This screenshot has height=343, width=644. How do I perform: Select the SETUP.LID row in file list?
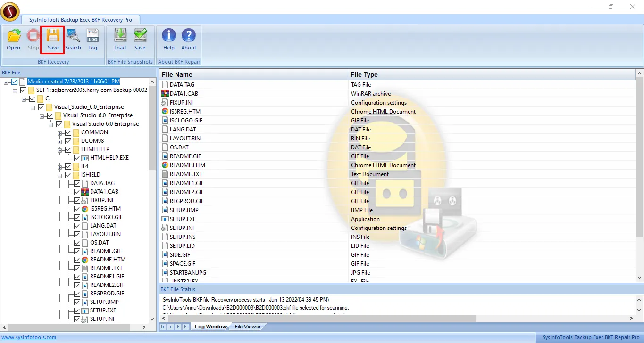tap(398, 246)
